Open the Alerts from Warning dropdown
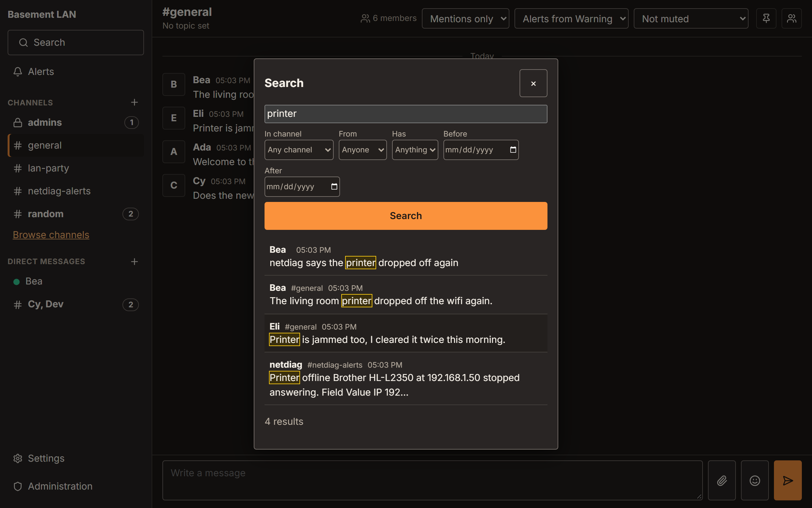Viewport: 812px width, 508px height. (x=571, y=18)
